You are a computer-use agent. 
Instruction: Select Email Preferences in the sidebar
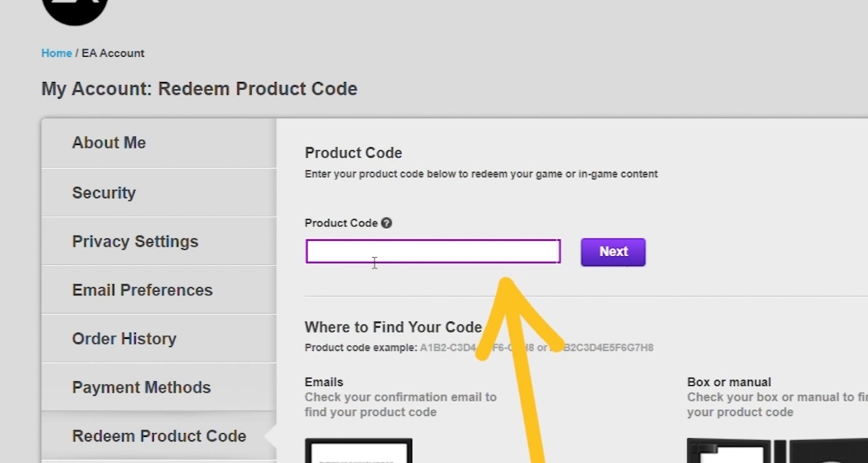pos(143,290)
